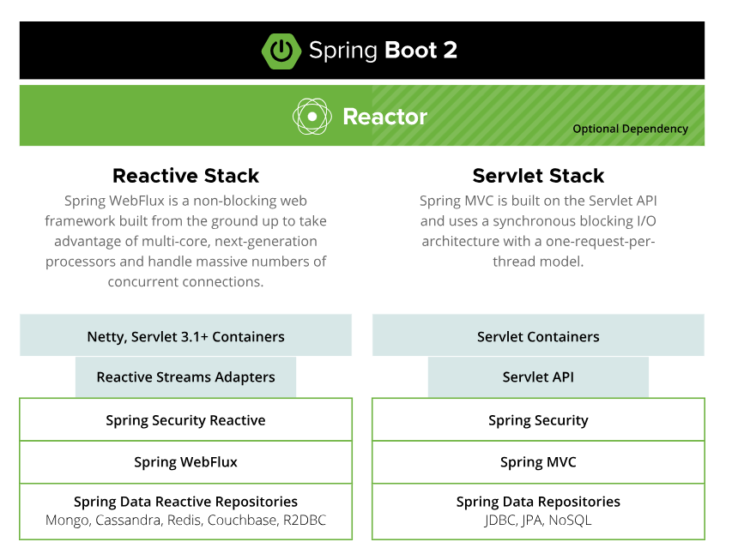
Task: Open the Spring Security box
Action: coord(538,420)
